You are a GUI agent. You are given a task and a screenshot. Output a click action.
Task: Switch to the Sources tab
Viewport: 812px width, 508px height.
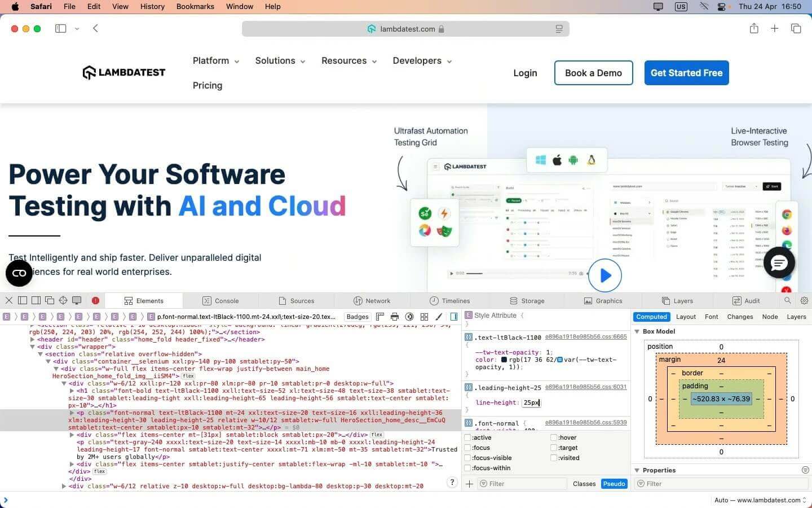(296, 301)
